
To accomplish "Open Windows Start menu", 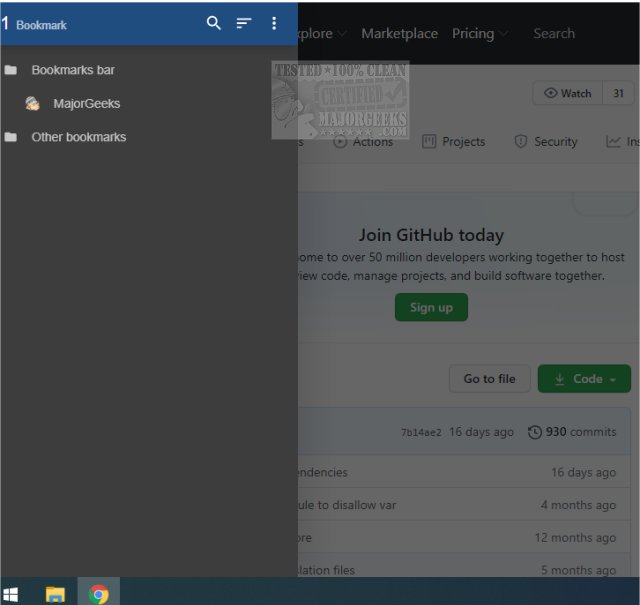I will (x=11, y=594).
